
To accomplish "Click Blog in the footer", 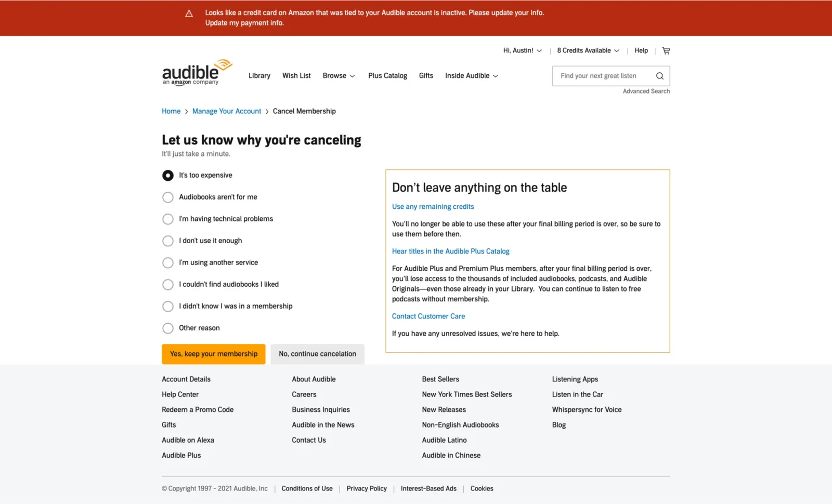I will click(559, 425).
